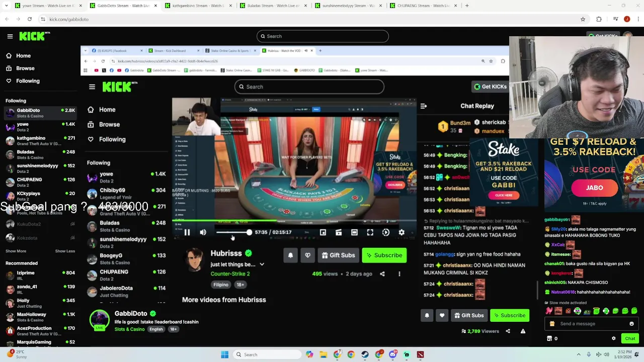Click the weather widget showing 29°C Sunny

[16, 354]
